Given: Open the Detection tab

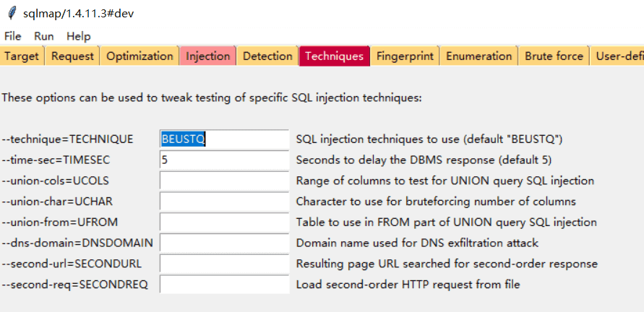Looking at the screenshot, I should click(267, 56).
